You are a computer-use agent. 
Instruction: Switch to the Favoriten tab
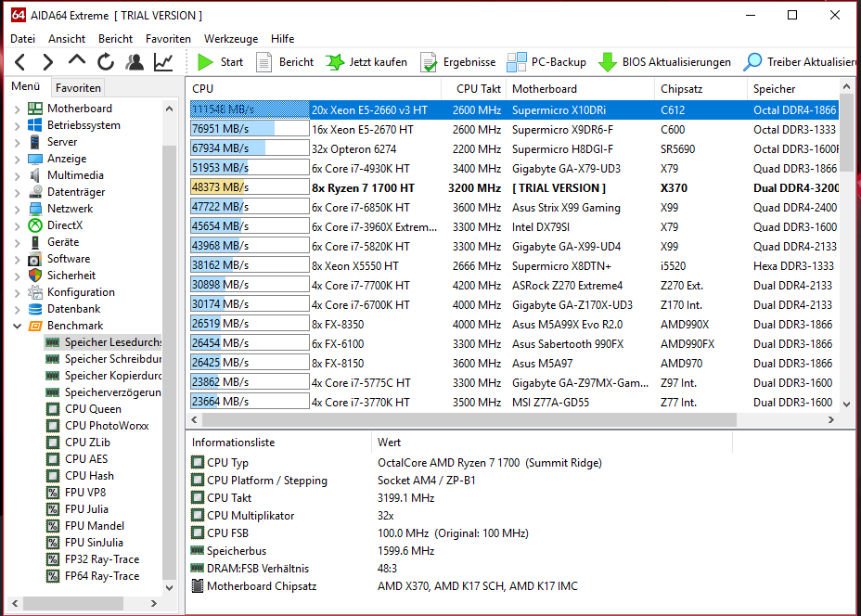pyautogui.click(x=78, y=87)
